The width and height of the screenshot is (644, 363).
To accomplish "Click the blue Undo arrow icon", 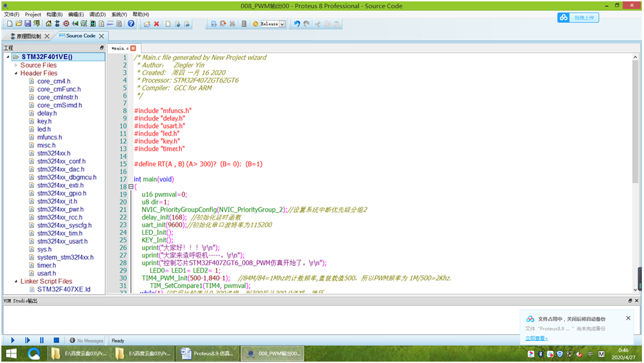I will 297,24.
